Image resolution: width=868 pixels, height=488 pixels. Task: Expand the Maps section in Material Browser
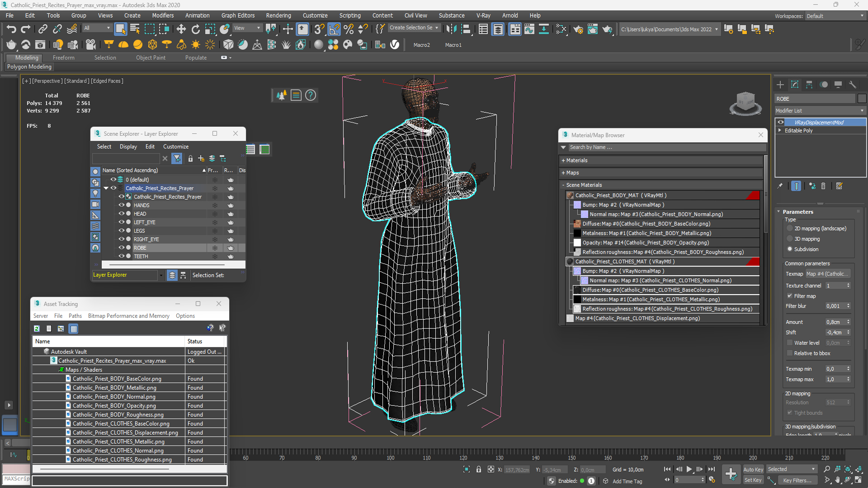click(x=563, y=173)
